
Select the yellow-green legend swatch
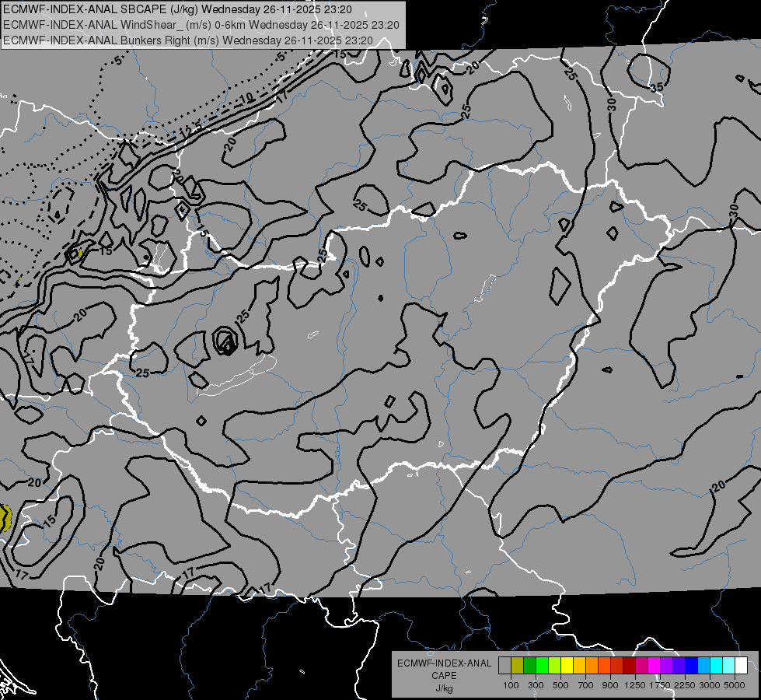pos(554,665)
